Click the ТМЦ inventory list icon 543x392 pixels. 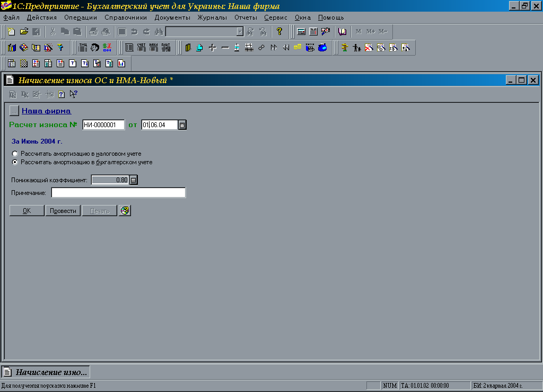pyautogui.click(x=83, y=47)
